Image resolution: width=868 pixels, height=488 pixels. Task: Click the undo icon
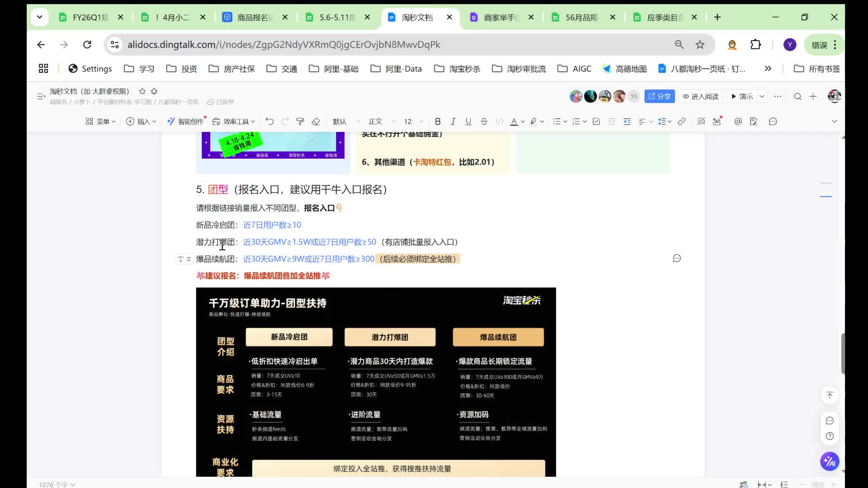(x=270, y=121)
